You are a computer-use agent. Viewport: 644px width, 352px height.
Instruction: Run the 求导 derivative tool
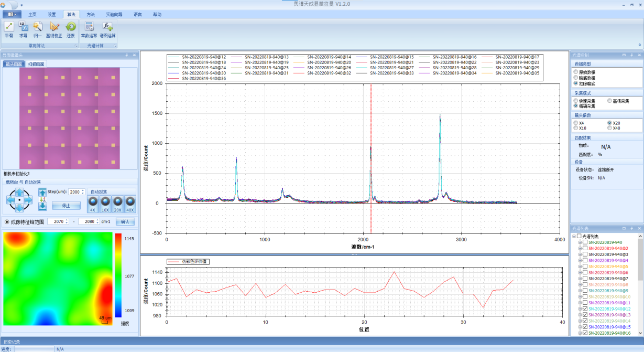point(24,29)
